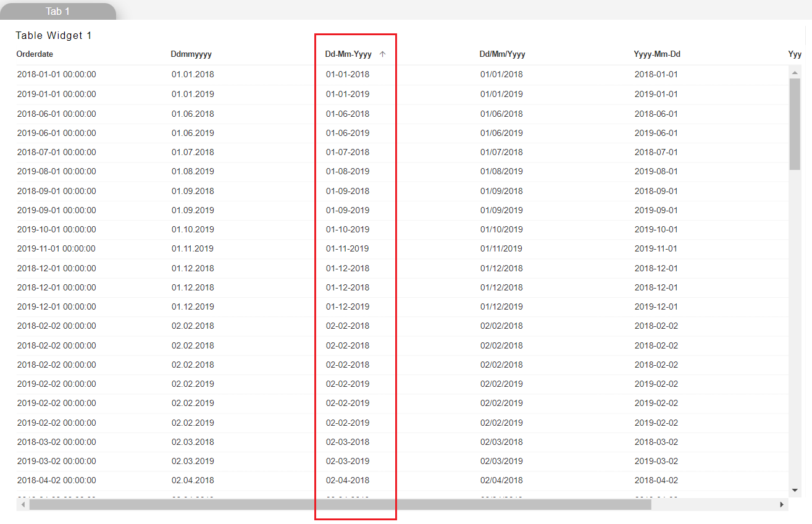Click cell 02/04/2018
The height and width of the screenshot is (524, 812).
tap(501, 481)
